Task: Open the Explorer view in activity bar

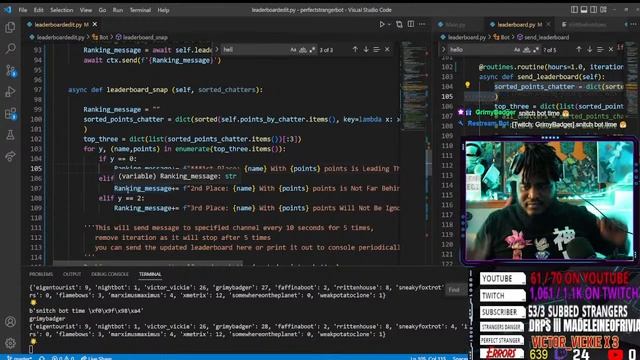Action: pos(10,27)
